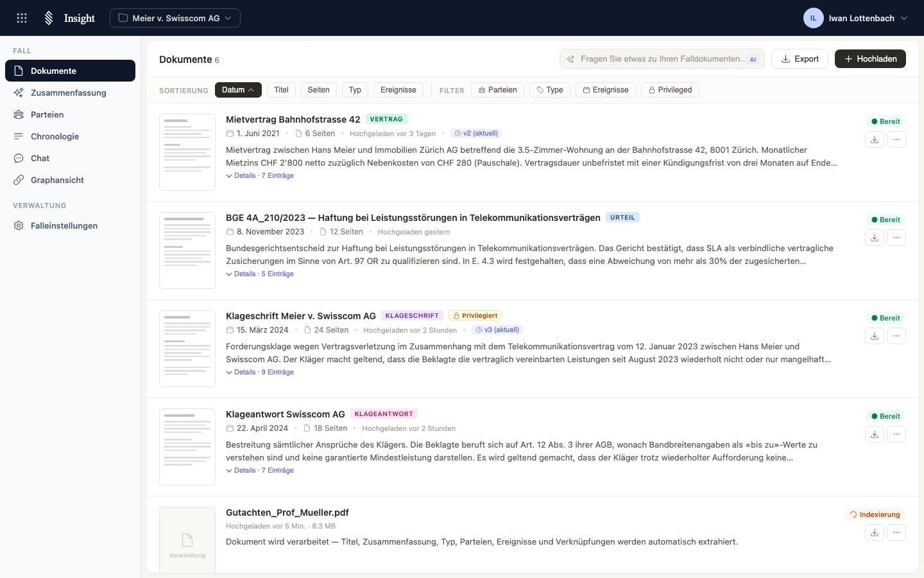Viewport: 924px width, 578px height.
Task: Click the Privilegiert badge on Klageschrift
Action: point(475,316)
